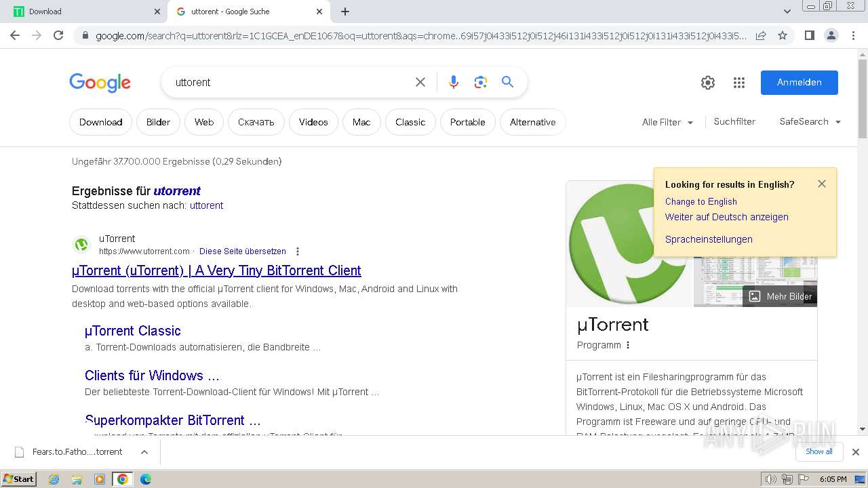868x488 pixels.
Task: Open the µTorrent Very Tiny BitTorrent Client result
Action: (x=216, y=270)
